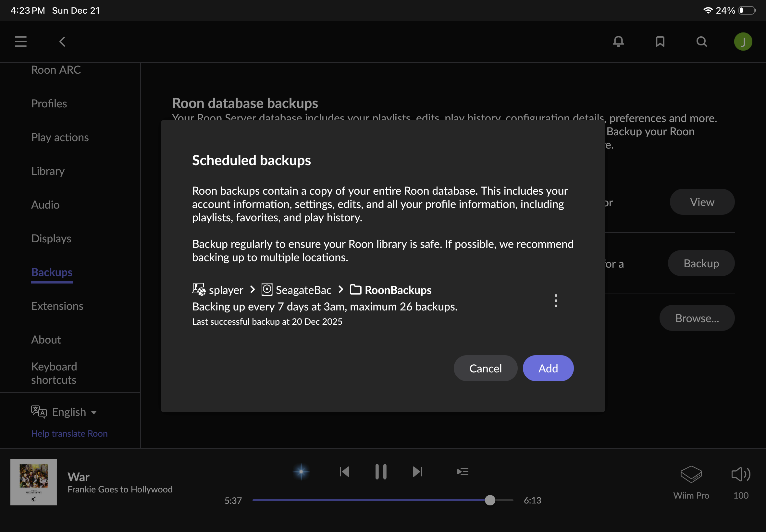The width and height of the screenshot is (766, 532).
Task: Skip to previous track
Action: coord(344,472)
